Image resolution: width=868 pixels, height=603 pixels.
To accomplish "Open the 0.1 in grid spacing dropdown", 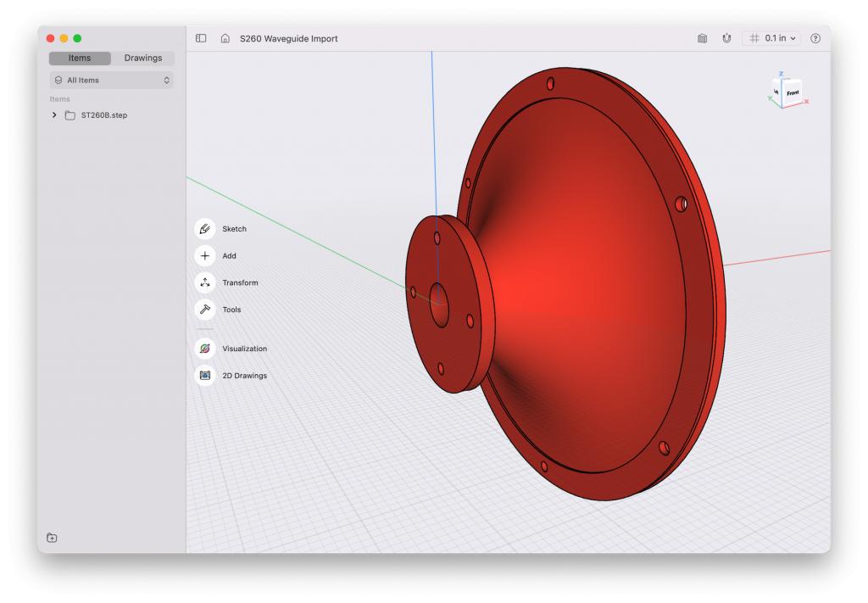I will (x=773, y=38).
